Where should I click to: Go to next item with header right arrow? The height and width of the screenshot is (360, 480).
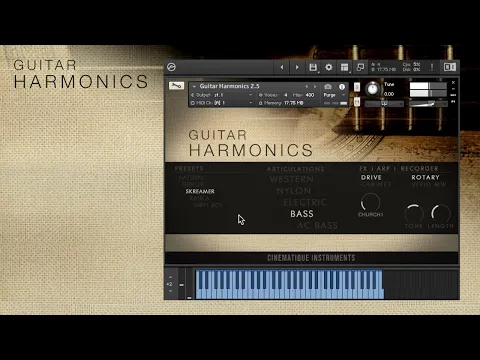click(x=297, y=67)
